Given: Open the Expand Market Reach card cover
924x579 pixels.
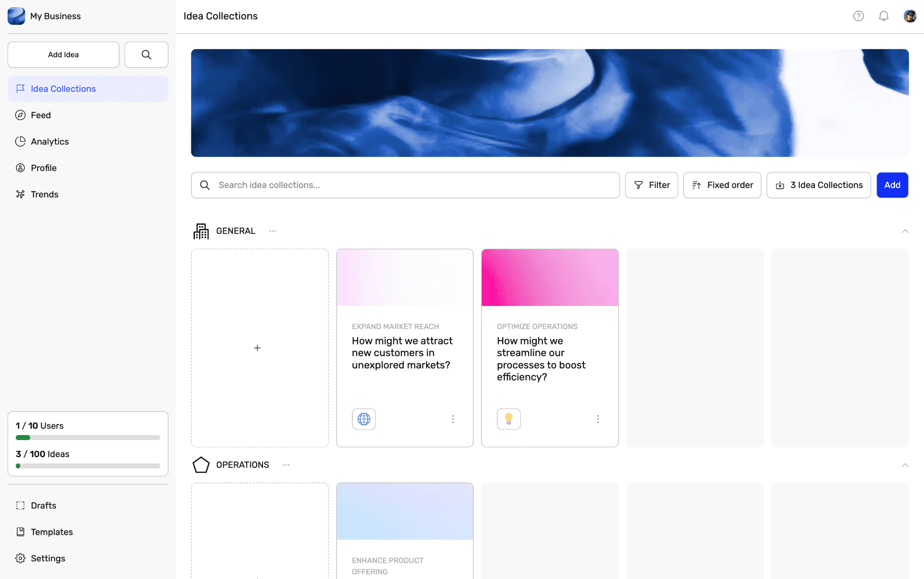Looking at the screenshot, I should (x=405, y=278).
